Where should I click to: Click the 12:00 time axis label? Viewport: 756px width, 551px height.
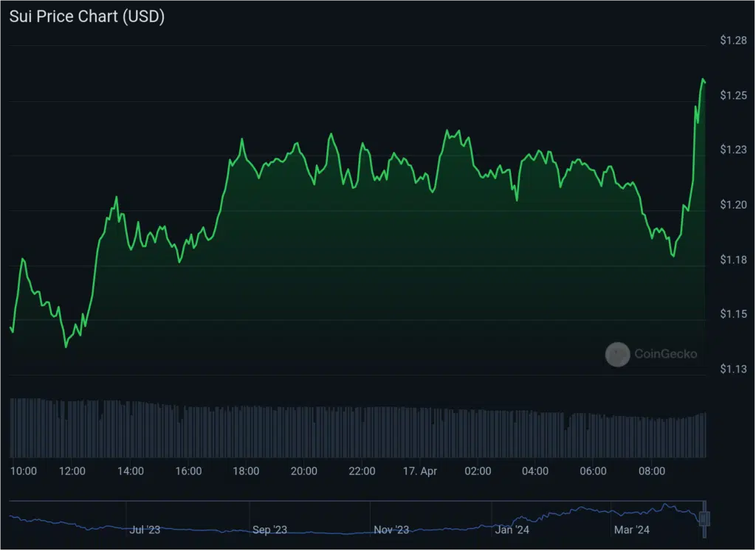[x=72, y=471]
